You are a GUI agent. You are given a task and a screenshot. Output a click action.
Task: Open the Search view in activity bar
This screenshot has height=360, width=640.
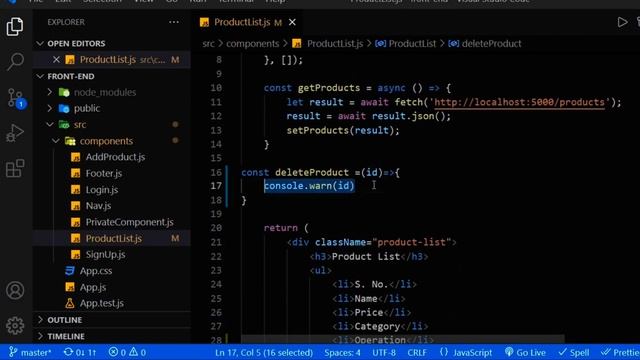tap(15, 62)
